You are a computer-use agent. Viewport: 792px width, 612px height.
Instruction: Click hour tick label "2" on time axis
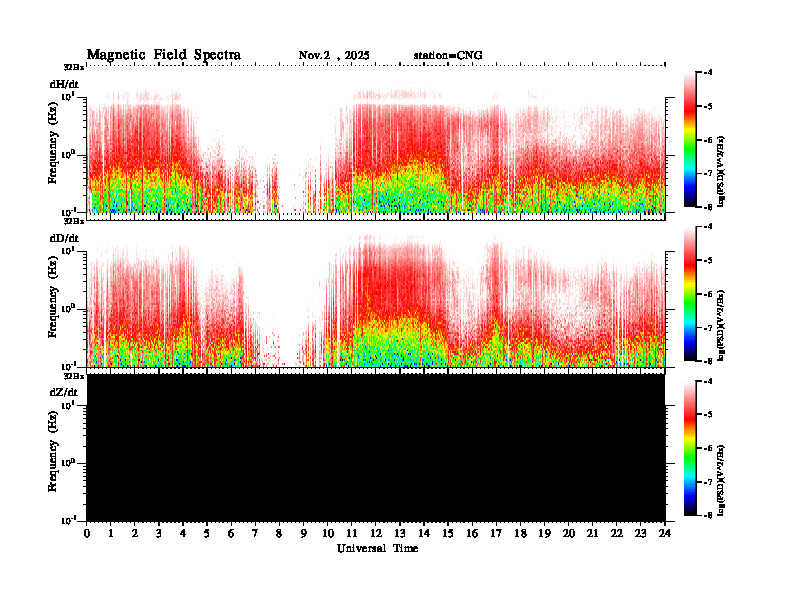pyautogui.click(x=135, y=534)
